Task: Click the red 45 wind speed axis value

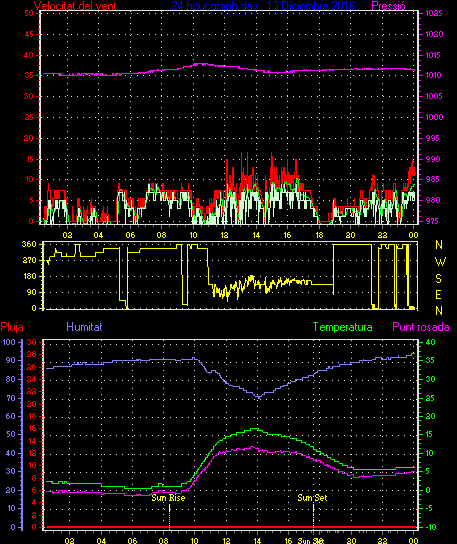Action: (x=29, y=34)
